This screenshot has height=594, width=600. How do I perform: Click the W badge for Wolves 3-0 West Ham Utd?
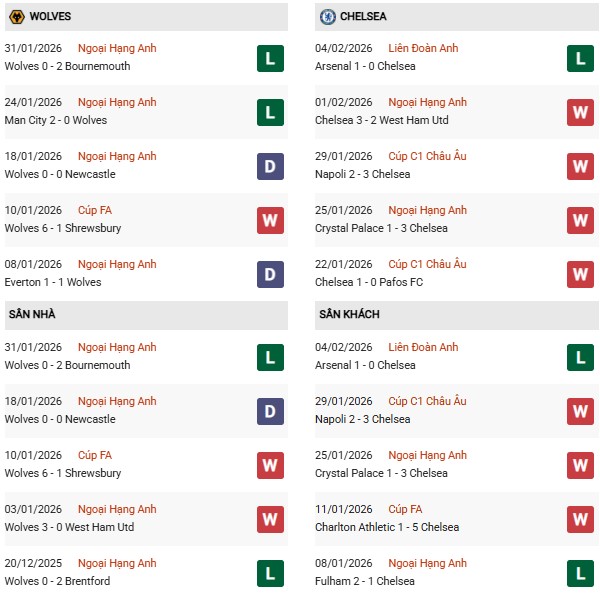(270, 519)
